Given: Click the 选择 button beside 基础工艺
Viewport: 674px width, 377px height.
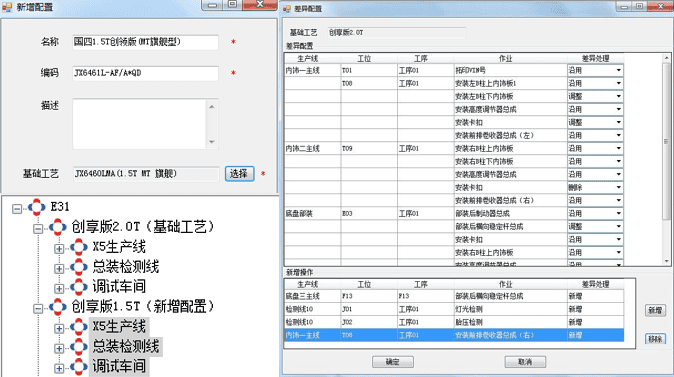Looking at the screenshot, I should 239,174.
